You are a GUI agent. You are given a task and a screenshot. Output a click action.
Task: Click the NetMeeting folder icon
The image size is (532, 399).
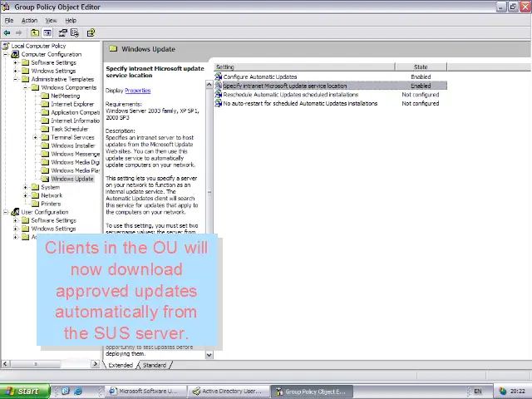point(45,96)
